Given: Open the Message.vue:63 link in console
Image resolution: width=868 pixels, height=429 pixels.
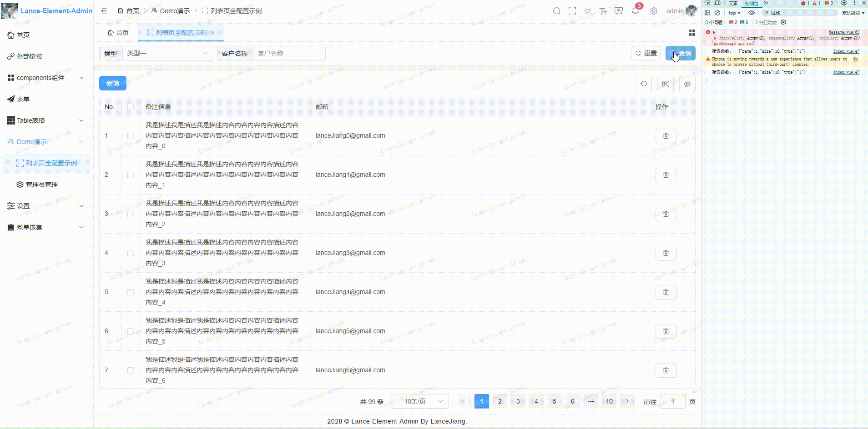Looking at the screenshot, I should pyautogui.click(x=844, y=32).
